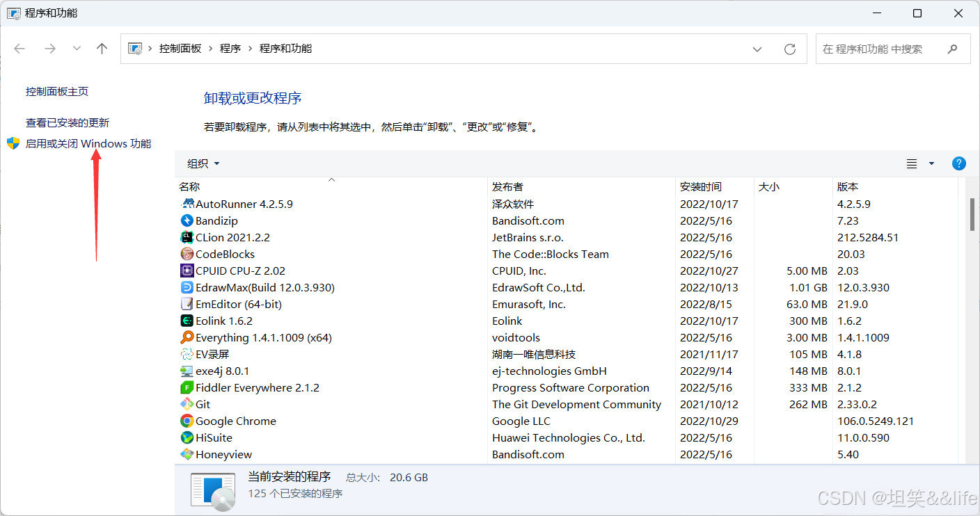The height and width of the screenshot is (516, 980).
Task: Open the 组织 dropdown menu
Action: click(203, 163)
